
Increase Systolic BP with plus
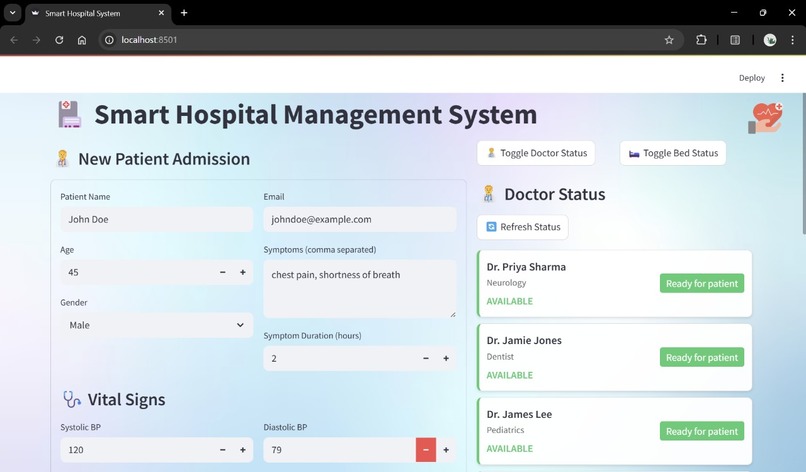click(243, 450)
